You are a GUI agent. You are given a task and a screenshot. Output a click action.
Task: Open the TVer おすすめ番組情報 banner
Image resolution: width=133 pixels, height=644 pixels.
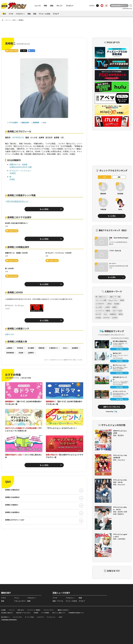[112, 64]
